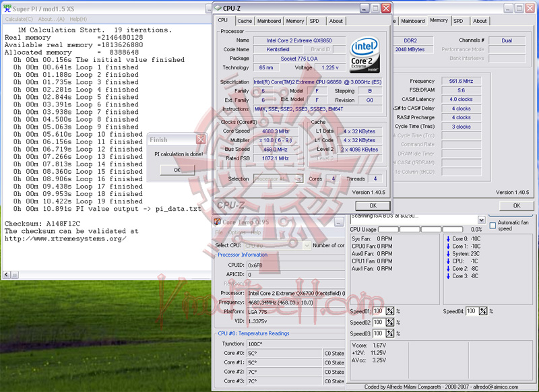Select the CPU tab in front CPU-Z
539x392 pixels.
click(223, 20)
